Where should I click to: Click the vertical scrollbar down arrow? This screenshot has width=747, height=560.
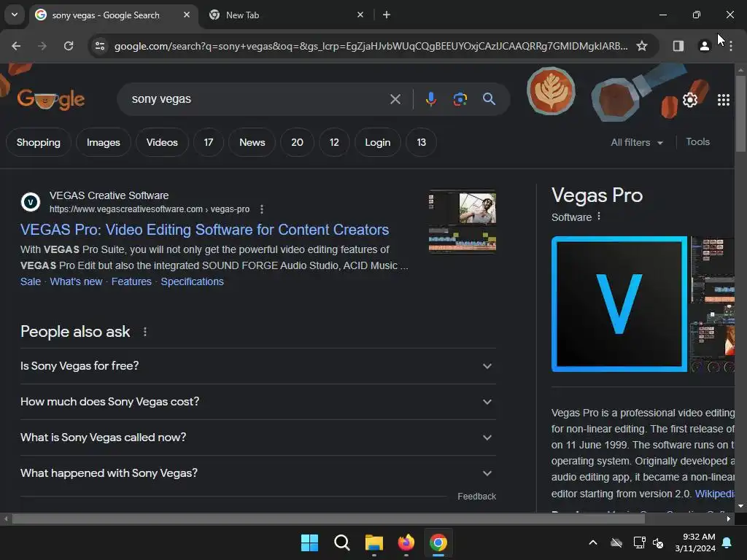(x=740, y=506)
